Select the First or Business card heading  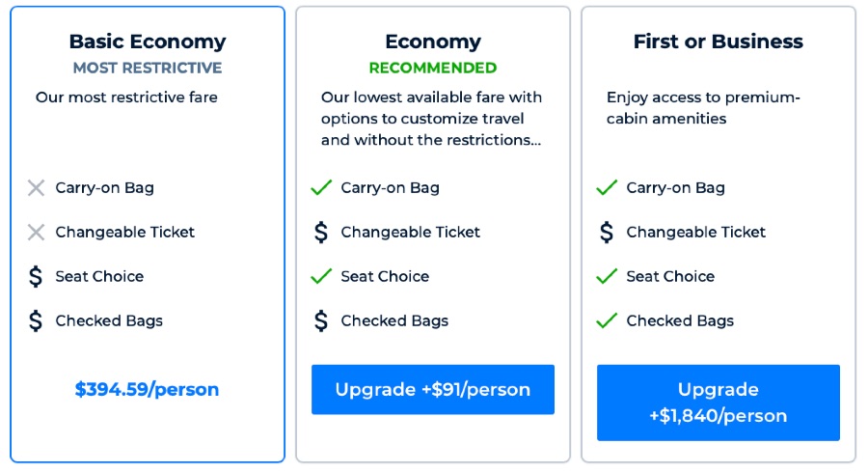pyautogui.click(x=719, y=42)
